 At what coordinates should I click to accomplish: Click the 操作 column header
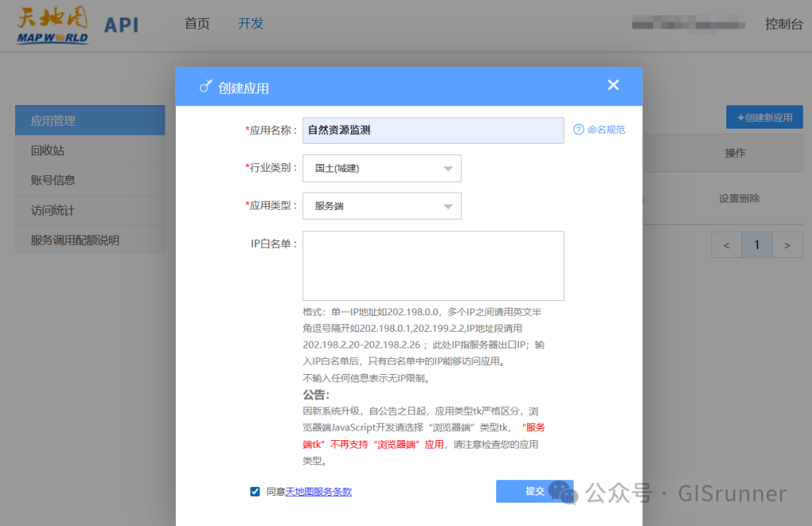735,154
